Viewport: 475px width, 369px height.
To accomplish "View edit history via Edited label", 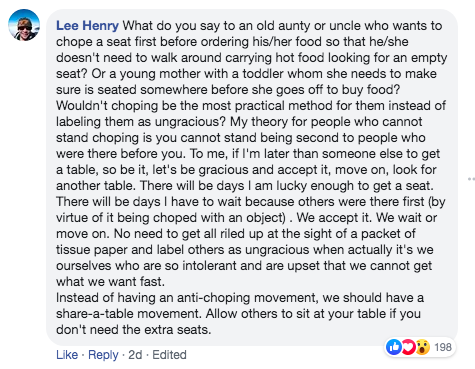I will pos(169,355).
